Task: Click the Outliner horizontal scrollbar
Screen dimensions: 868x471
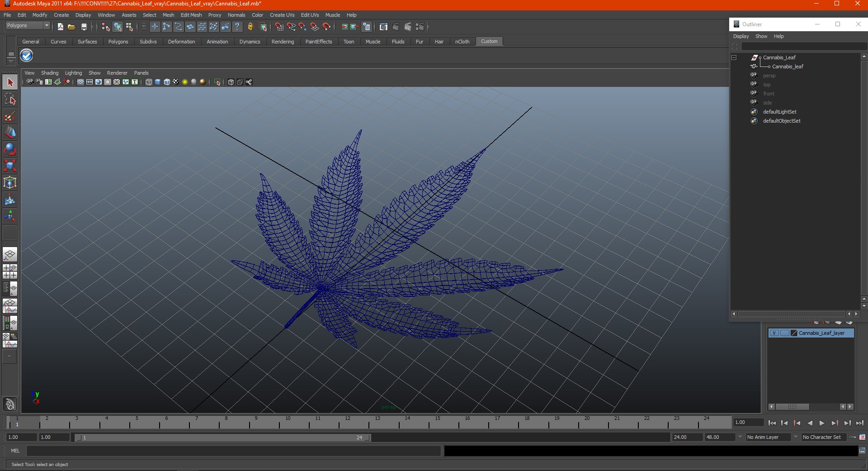Action: pyautogui.click(x=792, y=314)
